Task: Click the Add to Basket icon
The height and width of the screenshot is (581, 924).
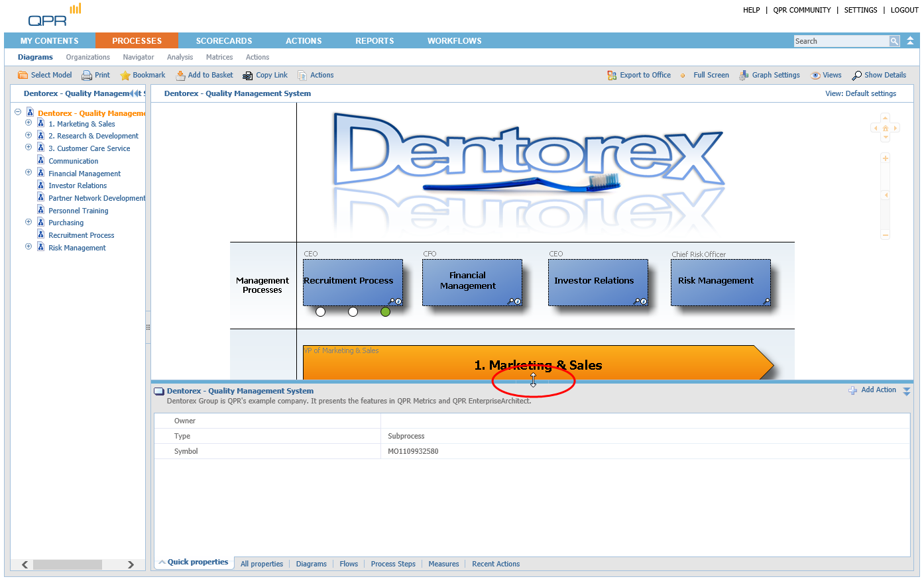Action: pos(180,76)
